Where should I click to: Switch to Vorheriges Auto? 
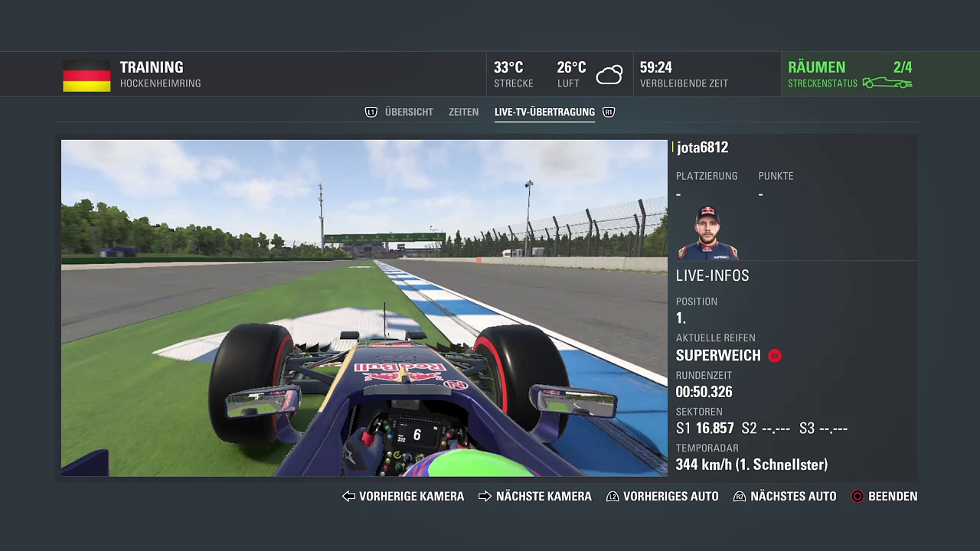tap(671, 497)
